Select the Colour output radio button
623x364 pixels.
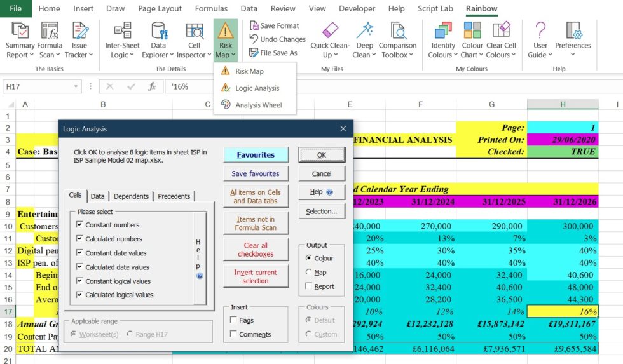tap(310, 259)
